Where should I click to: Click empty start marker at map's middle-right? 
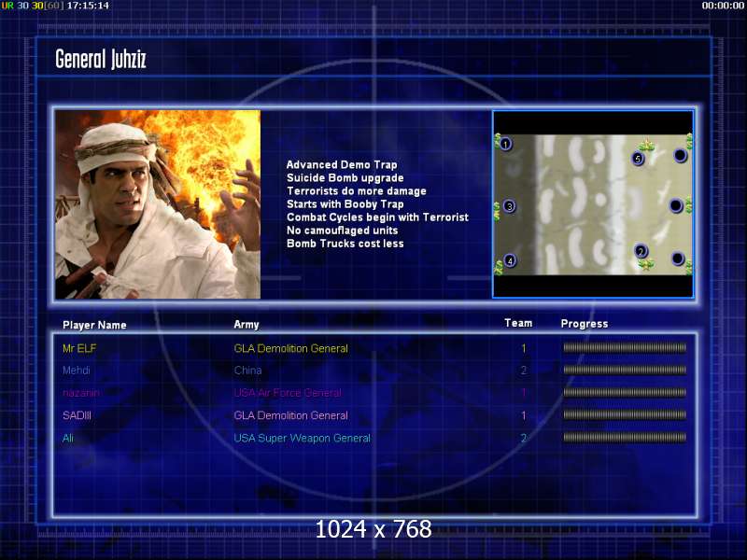675,205
